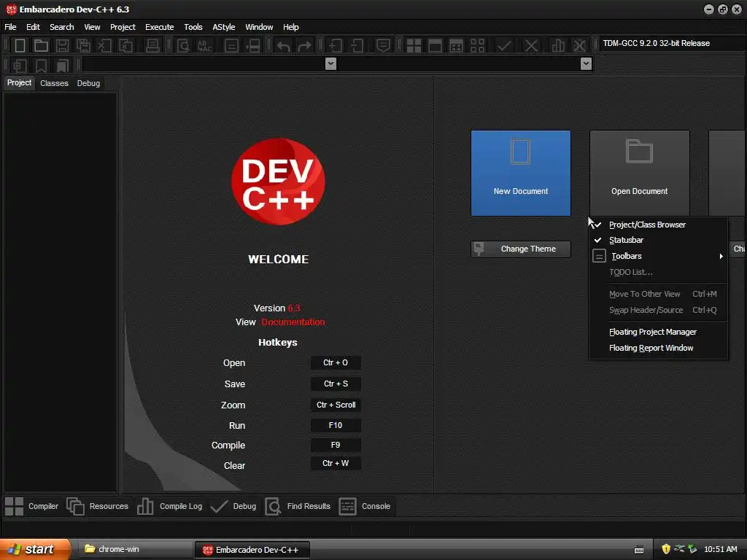747x560 pixels.
Task: Click the Unindent toolbar icon
Action: click(x=357, y=46)
